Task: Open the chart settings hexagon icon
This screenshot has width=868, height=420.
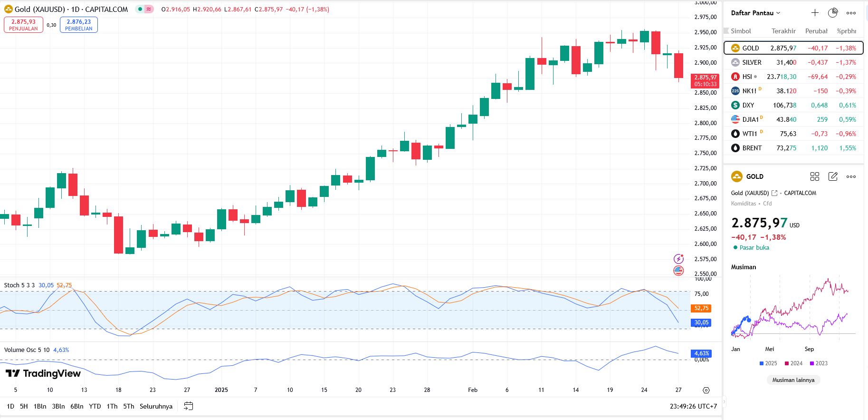Action: tap(706, 390)
